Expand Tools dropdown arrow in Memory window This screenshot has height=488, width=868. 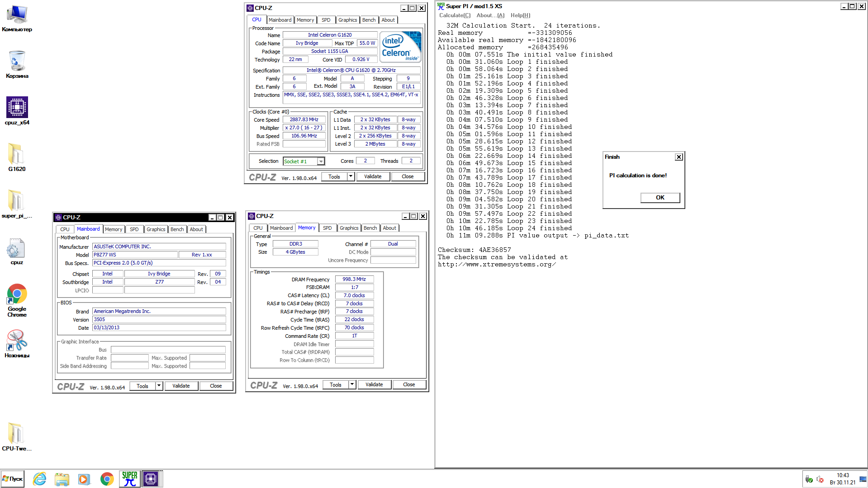pyautogui.click(x=352, y=385)
